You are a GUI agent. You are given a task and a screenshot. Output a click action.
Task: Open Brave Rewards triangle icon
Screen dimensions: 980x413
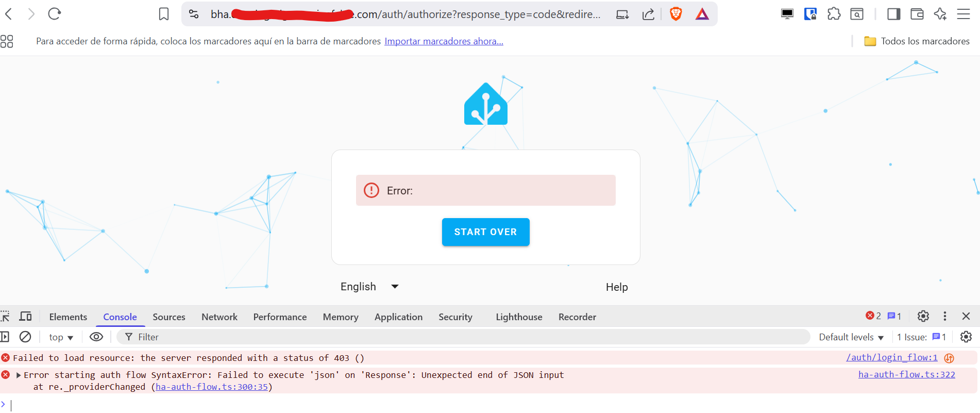[x=702, y=14]
